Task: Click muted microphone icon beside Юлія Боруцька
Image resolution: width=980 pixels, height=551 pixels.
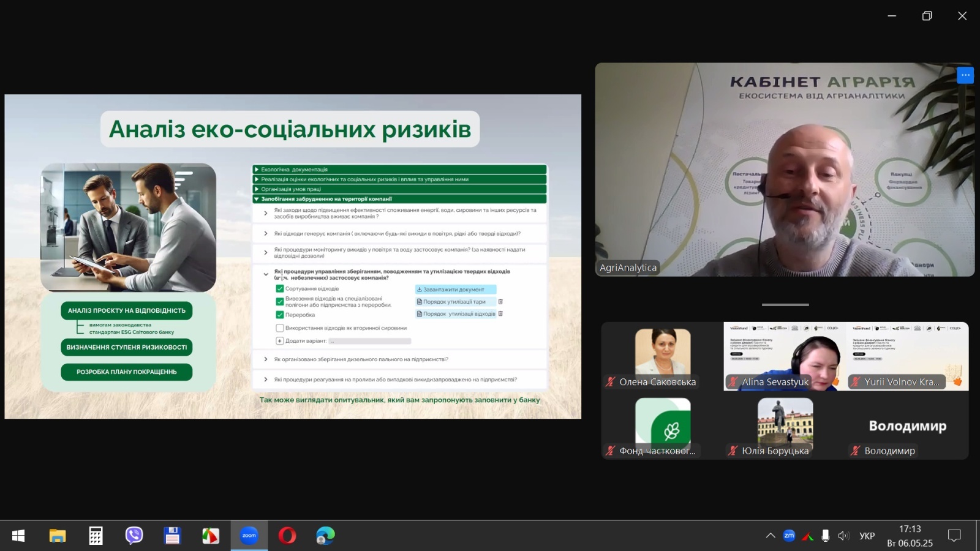Action: (733, 451)
